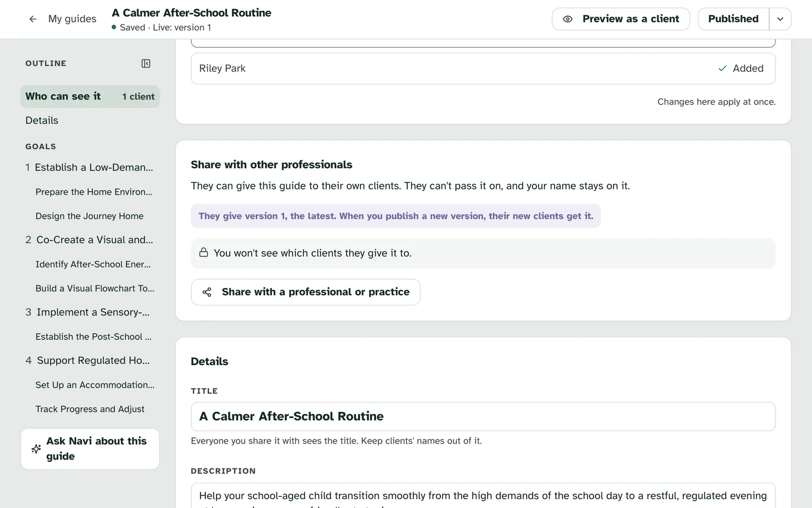Click the guide title in the header
812x508 pixels.
[191, 13]
